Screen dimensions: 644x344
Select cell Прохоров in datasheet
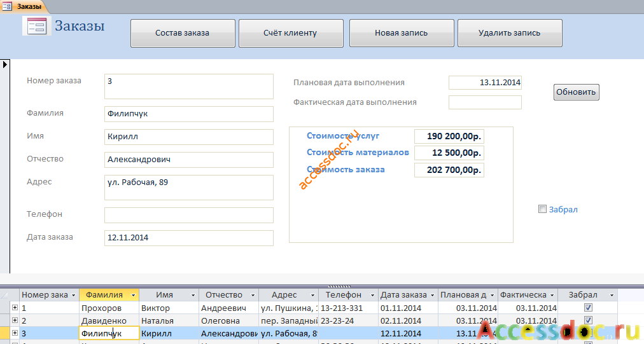click(x=109, y=308)
